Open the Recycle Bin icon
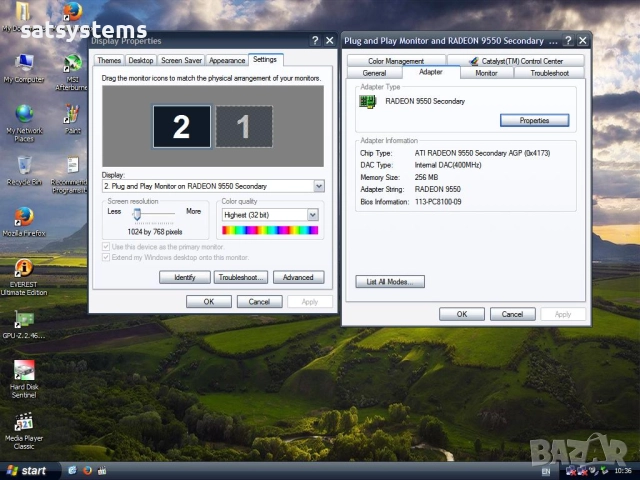The width and height of the screenshot is (640, 480). coord(24,165)
